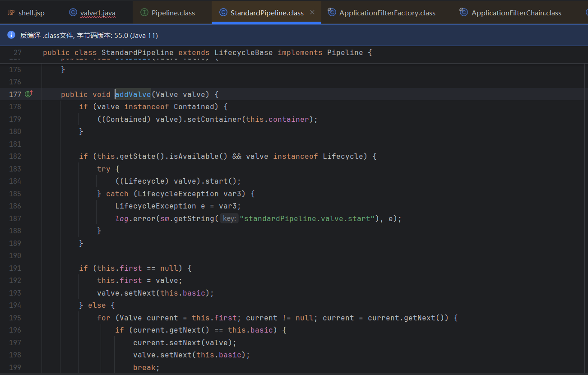This screenshot has height=375, width=588.
Task: Open the shell.jsp tab
Action: click(x=31, y=13)
